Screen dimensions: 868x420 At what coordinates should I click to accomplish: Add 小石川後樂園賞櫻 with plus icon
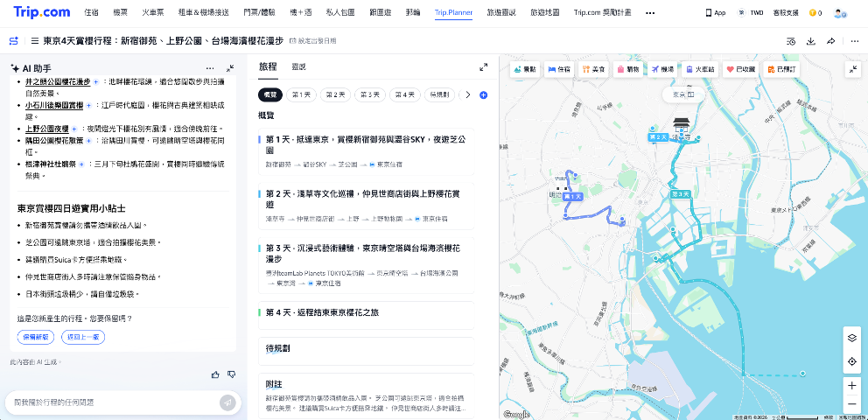[88, 105]
